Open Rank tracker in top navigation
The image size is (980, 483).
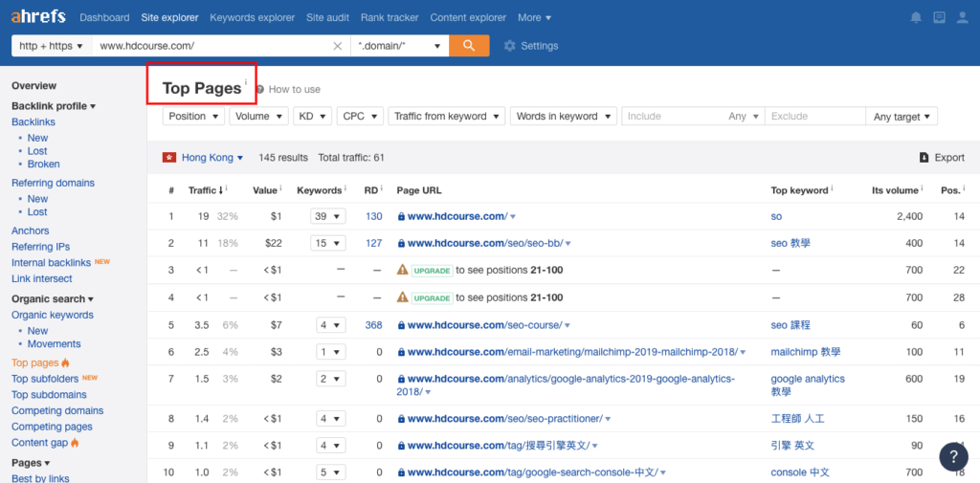pos(390,17)
